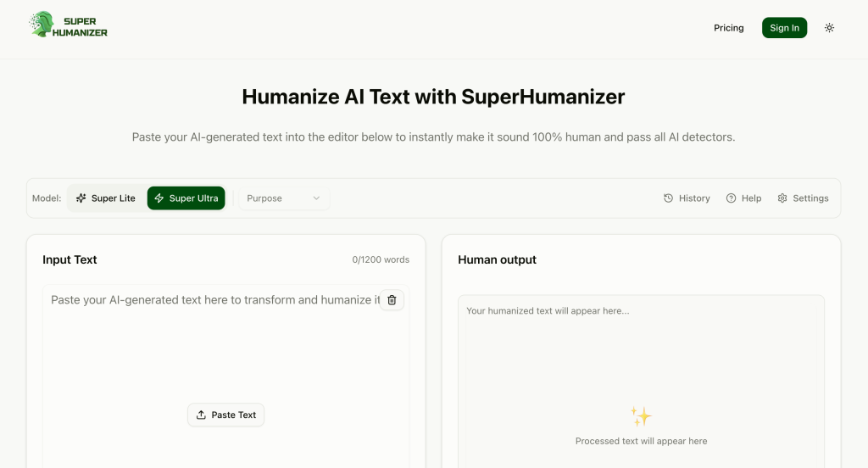Open the Pricing page

pos(728,28)
